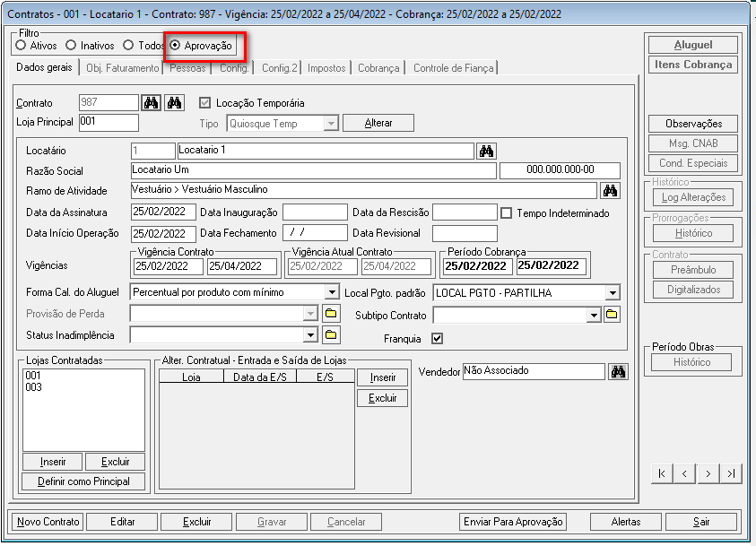Image resolution: width=756 pixels, height=546 pixels.
Task: Open the Obj. Faturamento tab
Action: 123,68
